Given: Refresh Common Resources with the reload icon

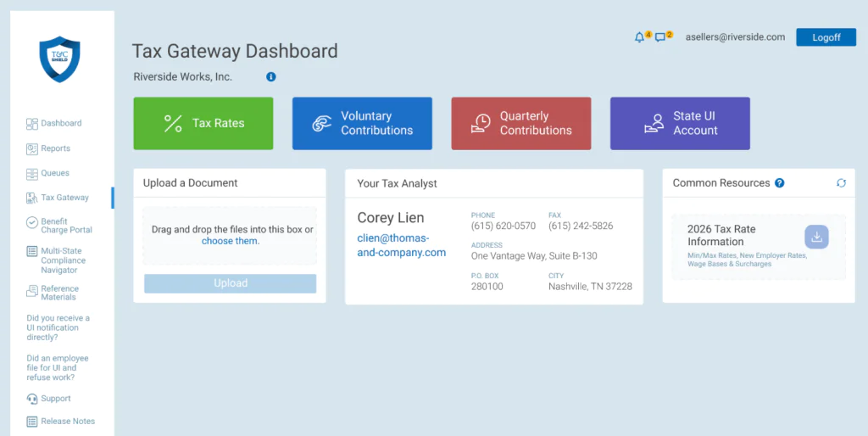Looking at the screenshot, I should click(842, 183).
